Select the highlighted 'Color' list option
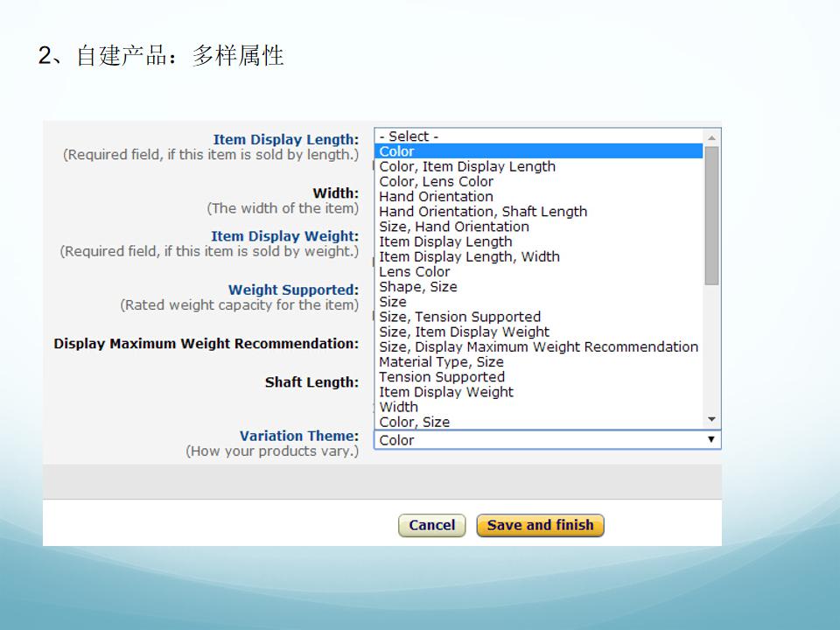 [x=538, y=151]
